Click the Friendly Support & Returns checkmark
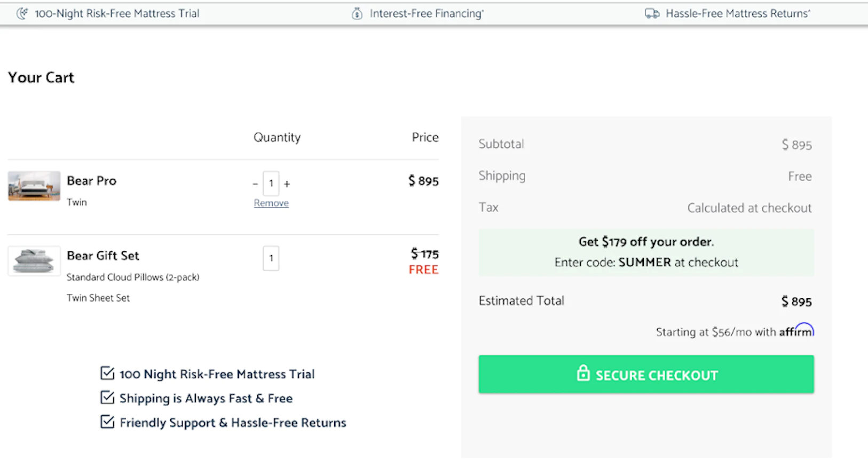This screenshot has height=476, width=868. 107,422
